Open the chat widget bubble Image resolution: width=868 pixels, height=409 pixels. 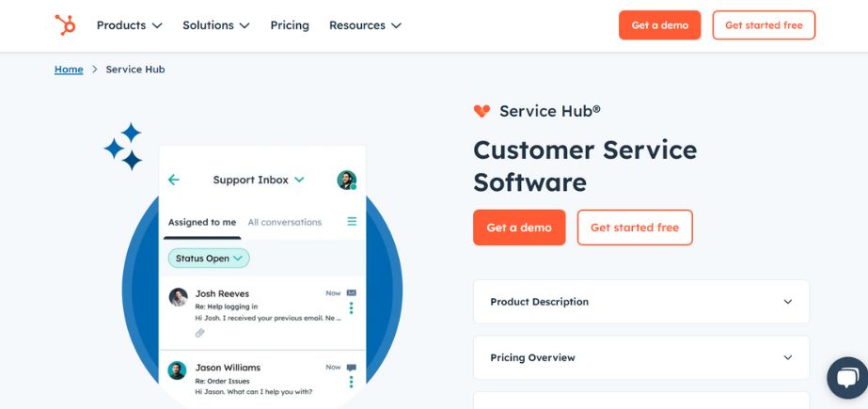(x=846, y=378)
